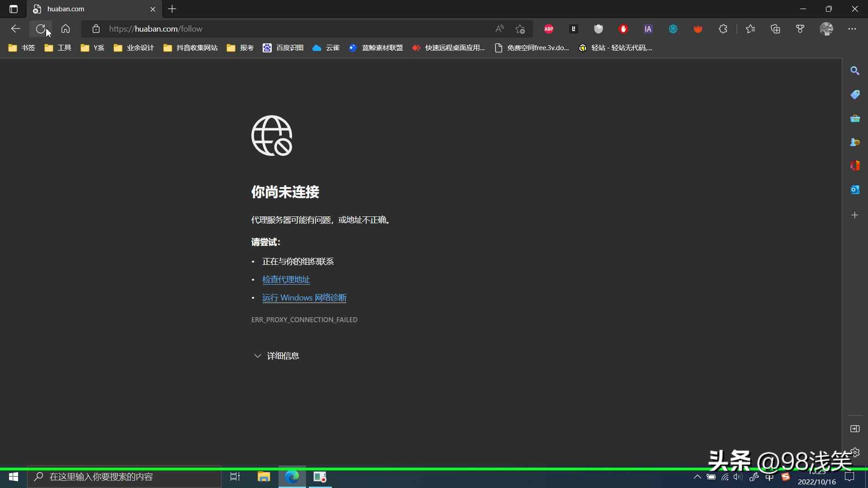Open the Adblock Plus extension
This screenshot has width=868, height=488.
(x=549, y=28)
